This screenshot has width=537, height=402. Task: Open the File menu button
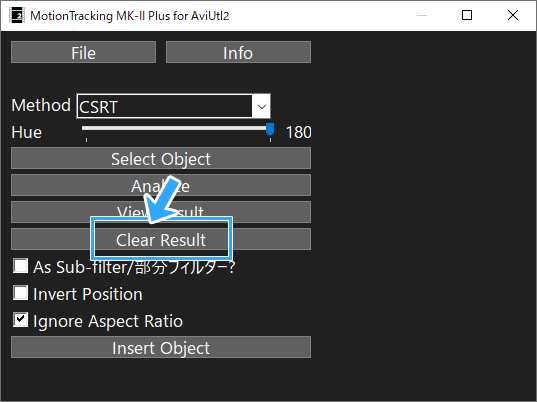[84, 52]
